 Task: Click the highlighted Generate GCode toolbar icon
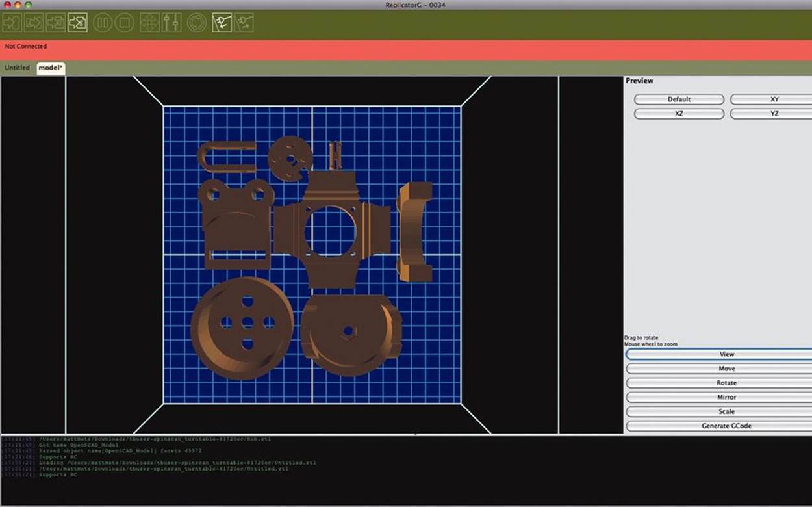[77, 23]
